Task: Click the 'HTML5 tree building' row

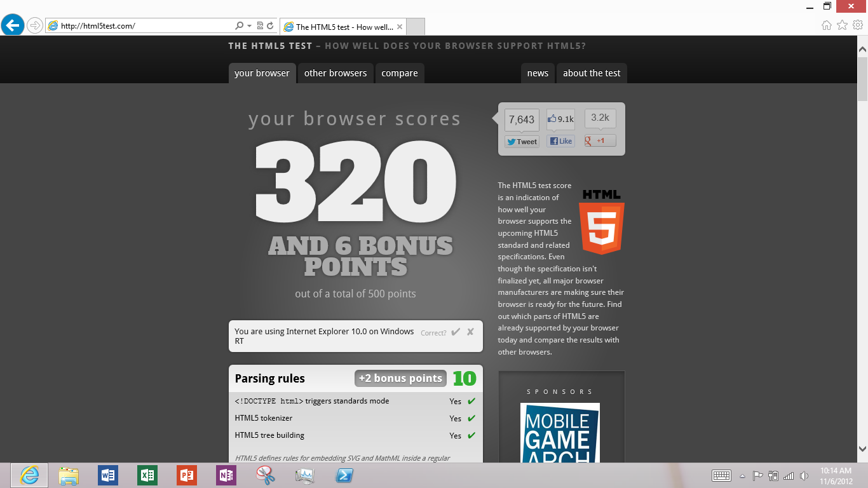Action: (355, 435)
